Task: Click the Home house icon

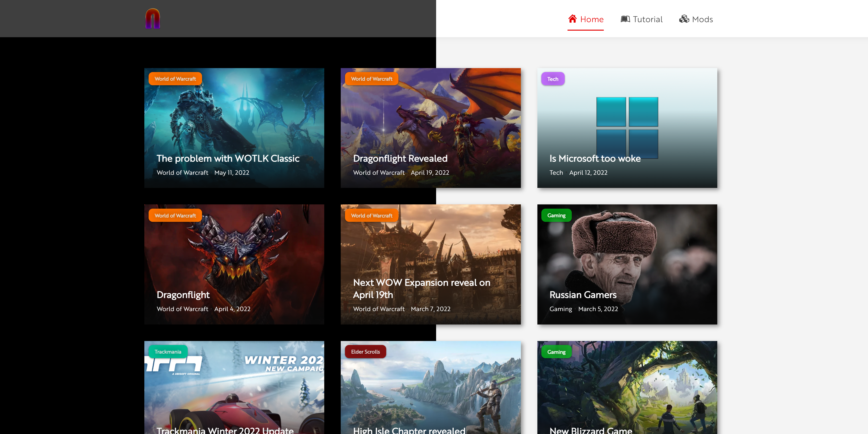Action: [x=572, y=19]
